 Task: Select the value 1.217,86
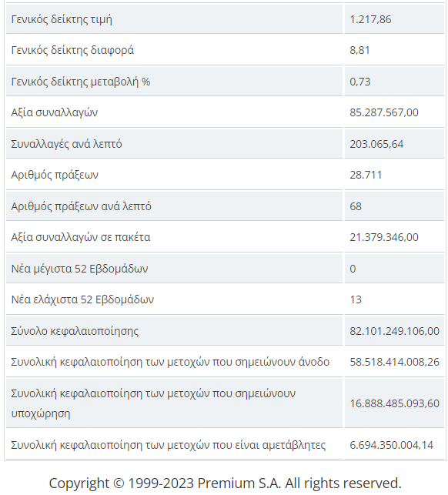coord(370,19)
